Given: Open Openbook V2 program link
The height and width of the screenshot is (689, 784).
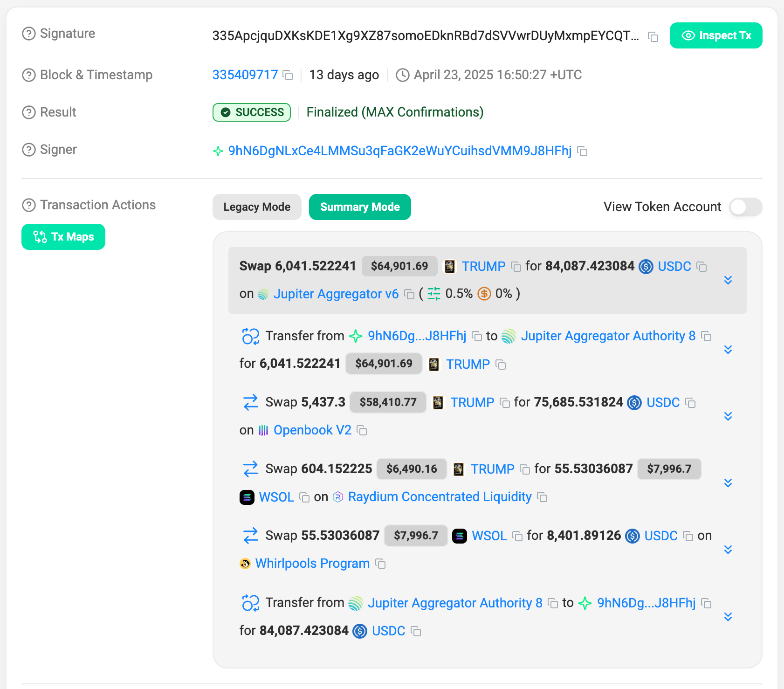Looking at the screenshot, I should tap(312, 430).
